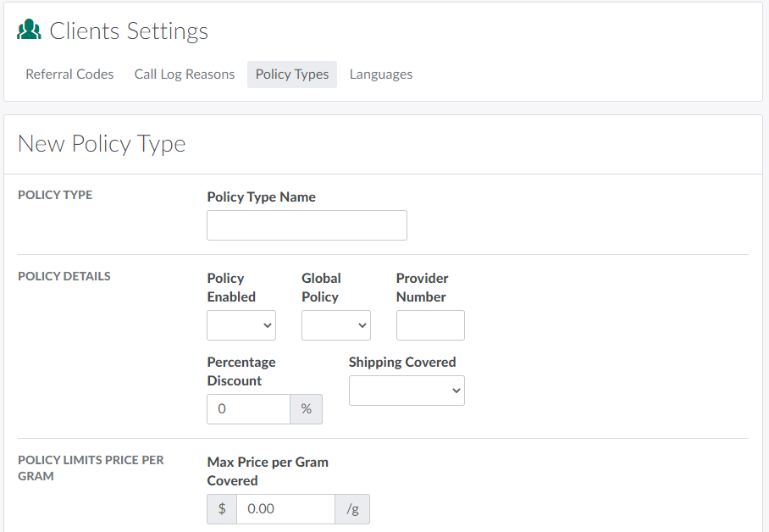Open the Referral Codes tab
This screenshot has width=769, height=532.
(x=69, y=75)
